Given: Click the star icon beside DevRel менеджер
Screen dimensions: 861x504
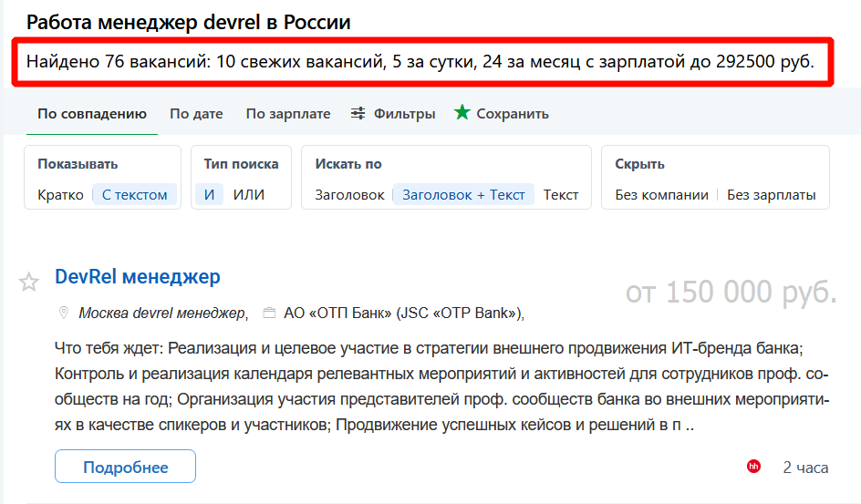Looking at the screenshot, I should coord(29,282).
